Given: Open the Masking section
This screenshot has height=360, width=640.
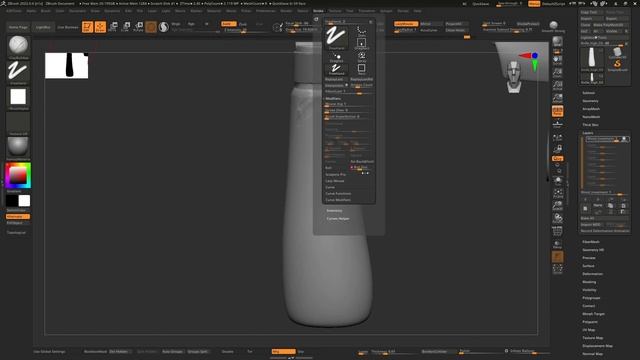Looking at the screenshot, I should click(589, 282).
